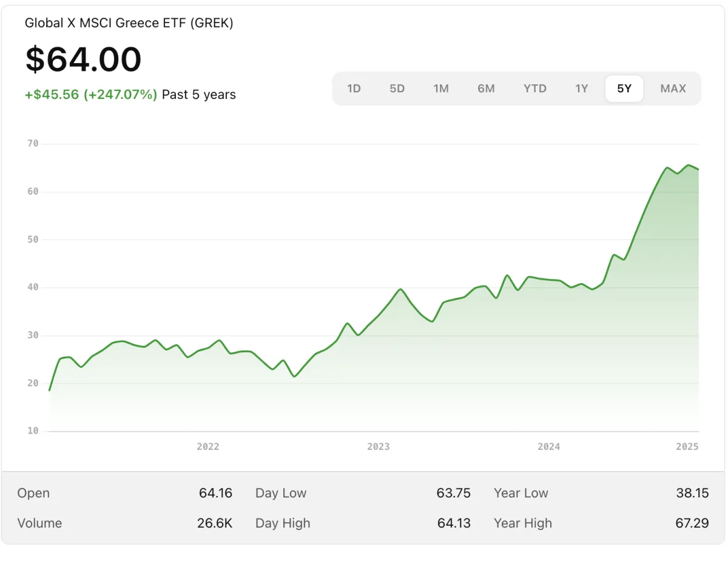Select the 5D time range tab

point(397,89)
